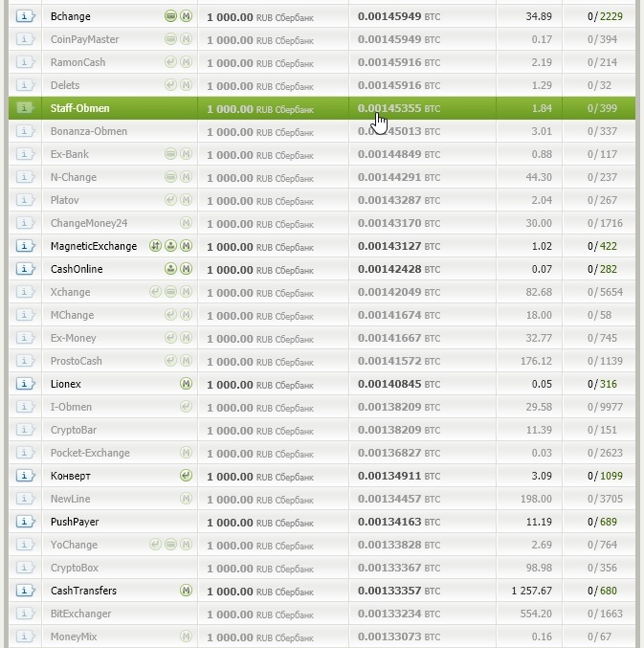Click the M badge on MoneyMix row
This screenshot has height=648, width=644.
187,637
